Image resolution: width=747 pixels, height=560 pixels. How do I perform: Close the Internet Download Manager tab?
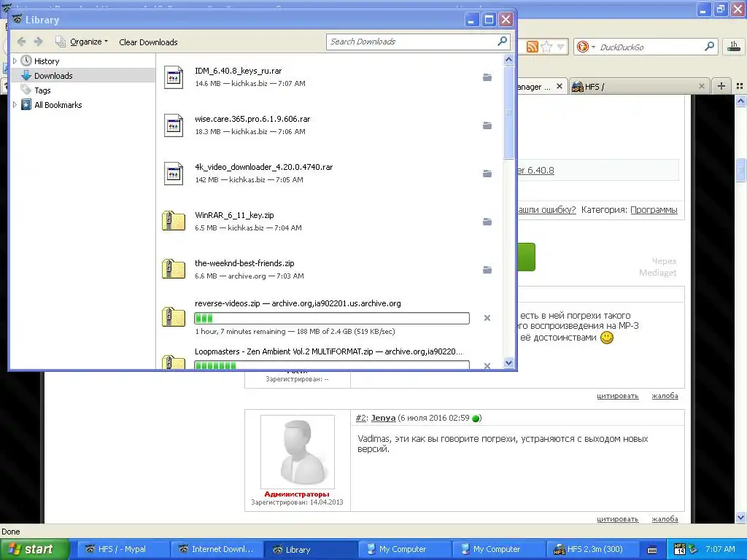tap(560, 86)
